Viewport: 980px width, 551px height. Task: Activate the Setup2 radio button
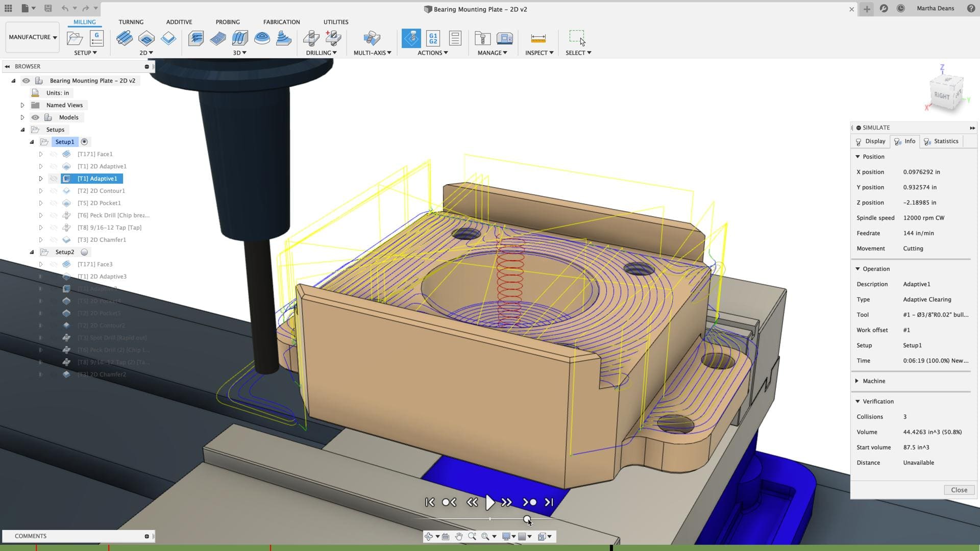(x=84, y=252)
